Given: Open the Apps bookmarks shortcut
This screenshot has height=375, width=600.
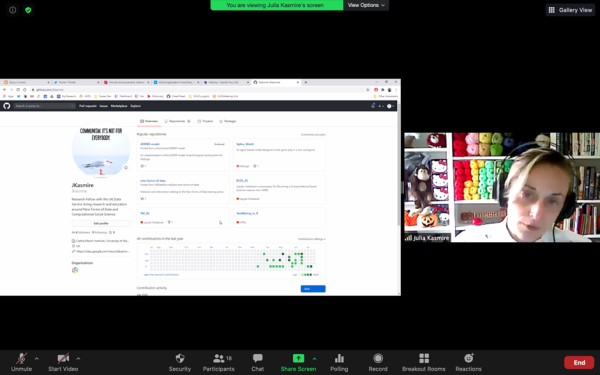Looking at the screenshot, I should (x=8, y=96).
